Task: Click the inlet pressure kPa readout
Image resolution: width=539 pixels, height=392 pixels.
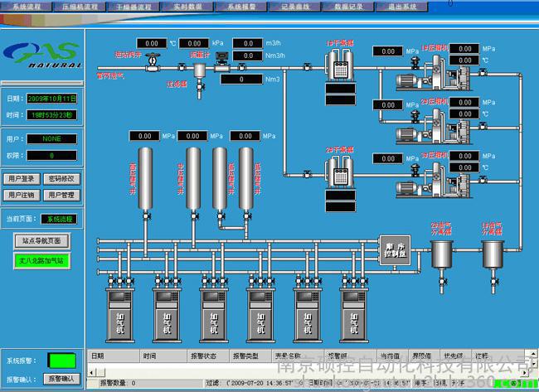Action: point(194,43)
